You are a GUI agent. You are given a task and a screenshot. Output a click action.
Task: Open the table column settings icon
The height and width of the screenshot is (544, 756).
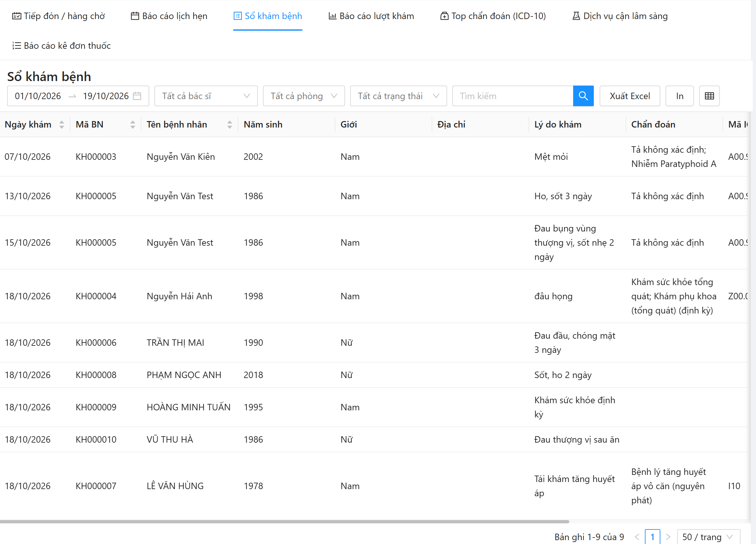(x=709, y=96)
